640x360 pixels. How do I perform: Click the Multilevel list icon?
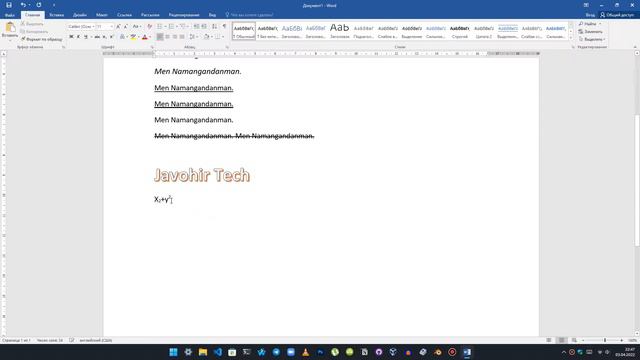(182, 27)
